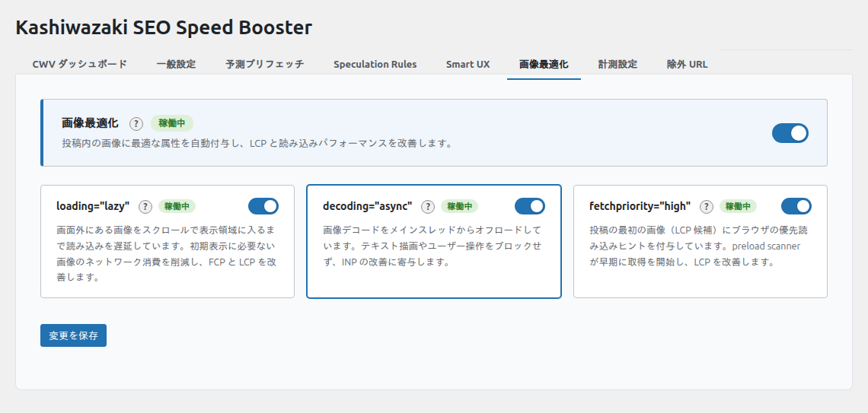Disable the fetchpriority="high" toggle
868x413 pixels.
click(796, 206)
